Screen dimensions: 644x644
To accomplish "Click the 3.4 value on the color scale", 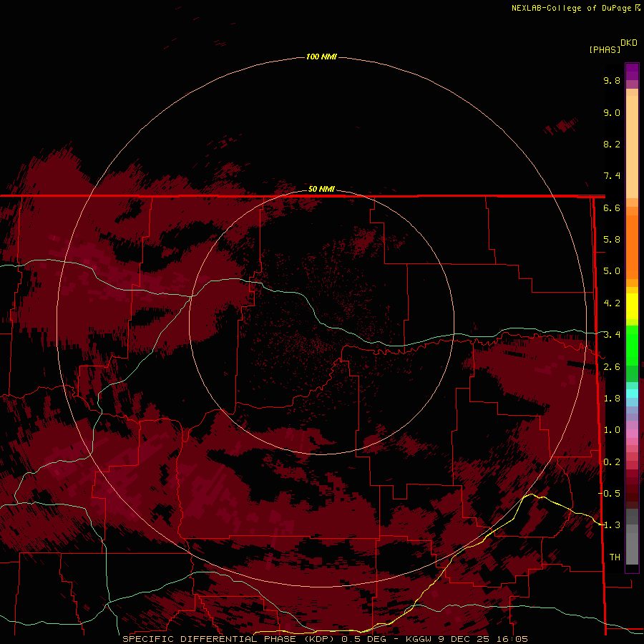I will tap(612, 335).
